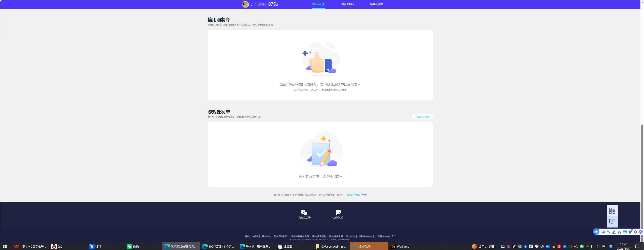Viewport: 644px width, 250px height.
Task: Open the 广告服务及商务合作 footer link
Action: 385,236
